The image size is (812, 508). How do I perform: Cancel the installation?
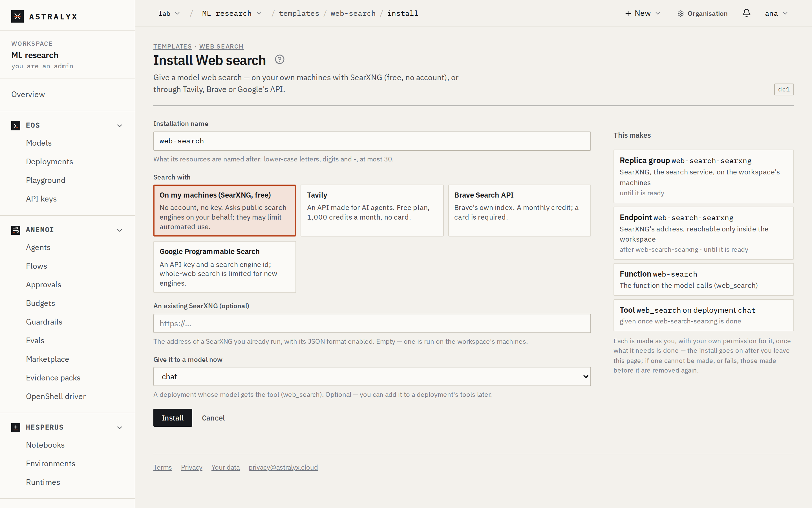[213, 418]
